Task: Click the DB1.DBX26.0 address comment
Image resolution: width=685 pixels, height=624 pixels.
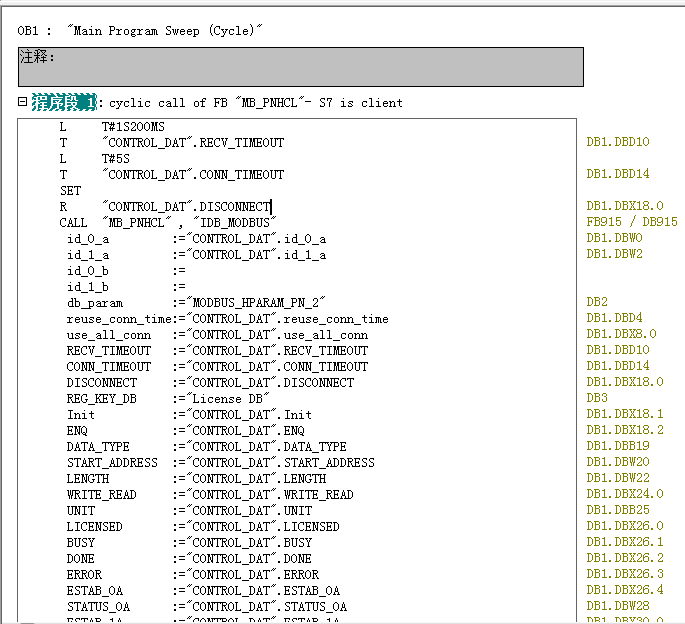Action: click(625, 526)
